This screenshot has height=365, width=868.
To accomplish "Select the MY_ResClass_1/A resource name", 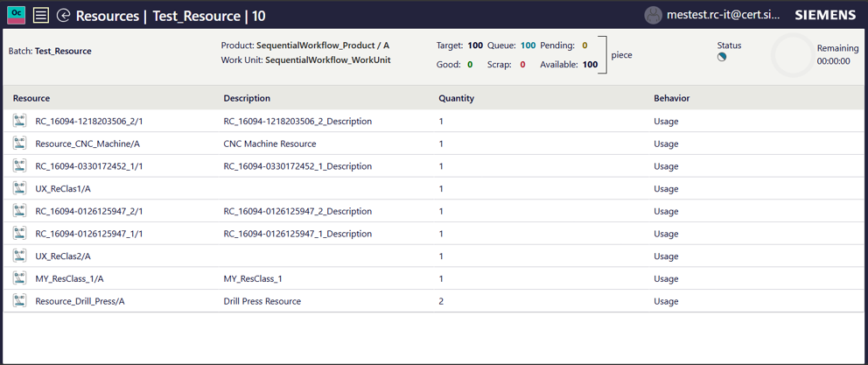I will 69,278.
